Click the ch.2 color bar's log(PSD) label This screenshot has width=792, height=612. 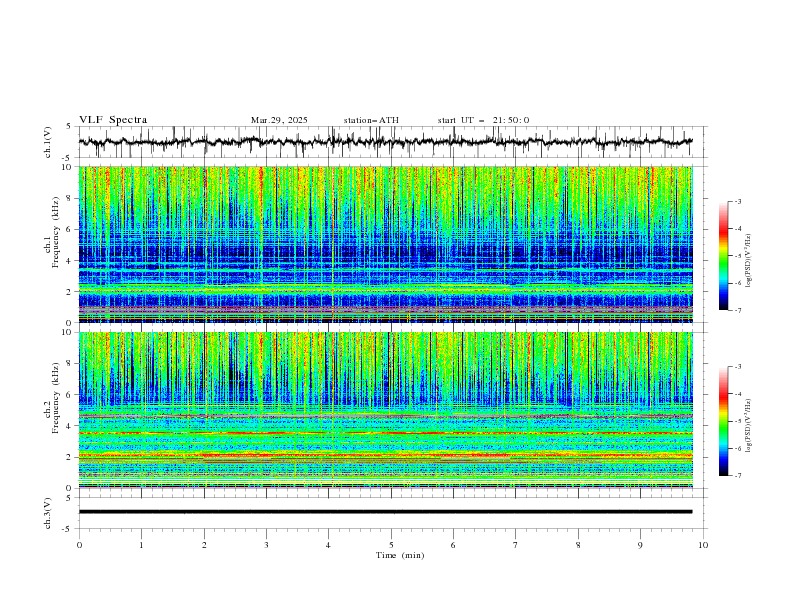tap(748, 426)
